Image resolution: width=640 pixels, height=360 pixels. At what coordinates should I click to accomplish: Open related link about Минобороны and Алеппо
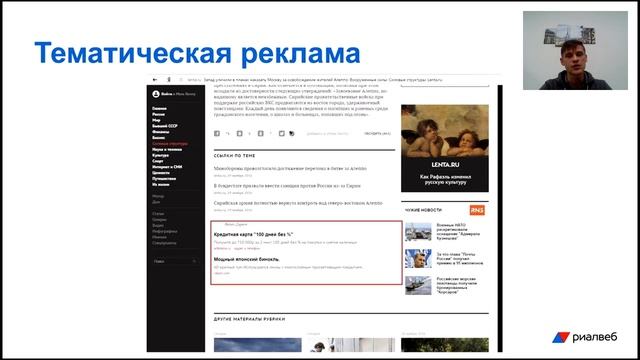tap(290, 168)
